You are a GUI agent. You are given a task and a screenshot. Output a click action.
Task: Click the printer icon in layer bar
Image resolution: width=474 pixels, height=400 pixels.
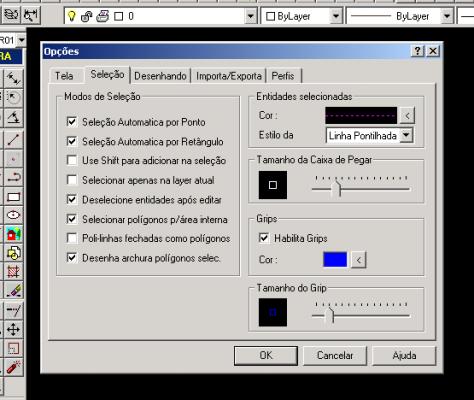(x=103, y=16)
